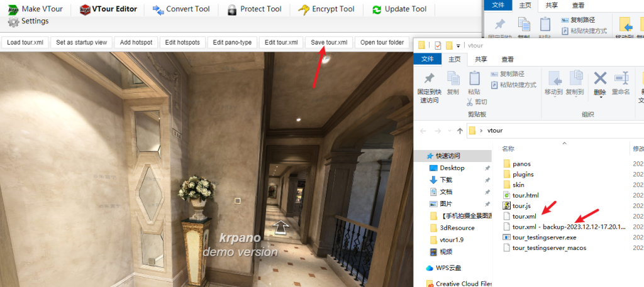
Task: Switch to the VTour Editor tool
Action: pos(108,9)
